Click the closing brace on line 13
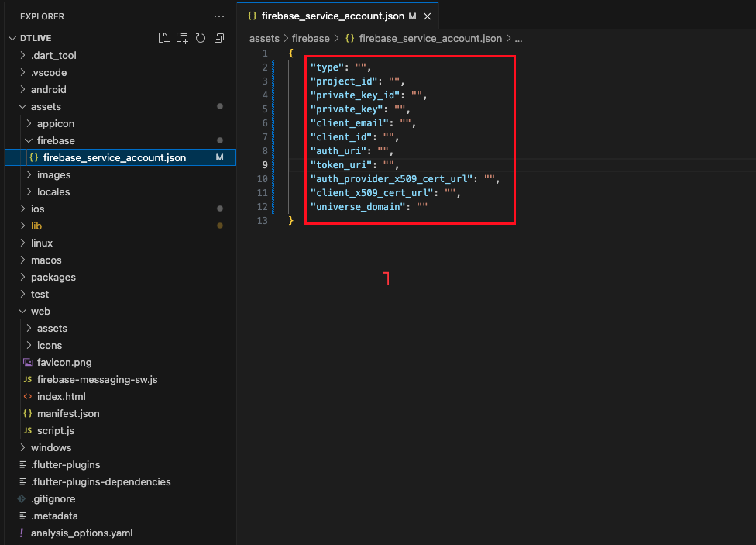 pyautogui.click(x=290, y=221)
